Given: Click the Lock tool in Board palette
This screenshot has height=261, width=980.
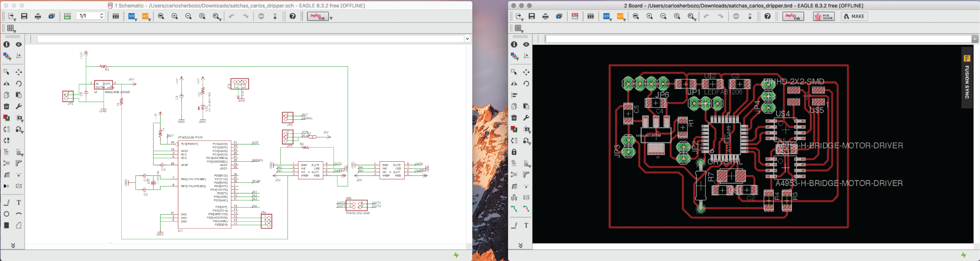Looking at the screenshot, I should (514, 152).
